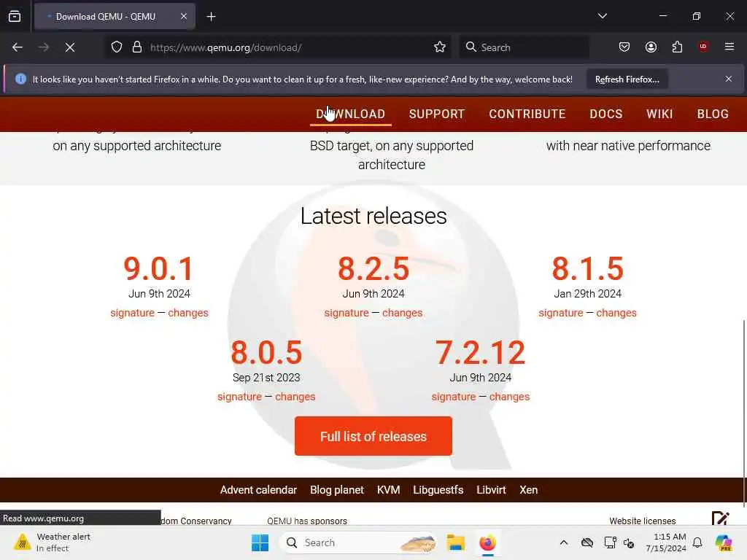This screenshot has height=560, width=747.
Task: Open the Firefox hamburger menu
Action: coord(729,47)
